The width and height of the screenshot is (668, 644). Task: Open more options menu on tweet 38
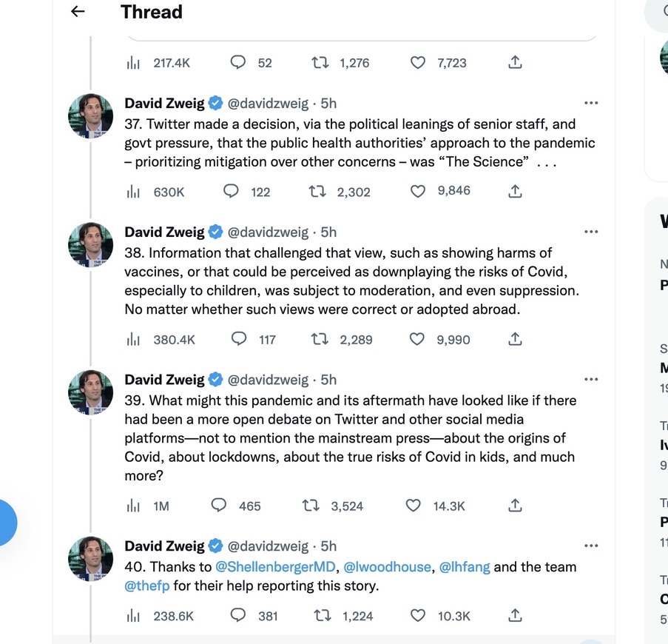click(x=591, y=232)
